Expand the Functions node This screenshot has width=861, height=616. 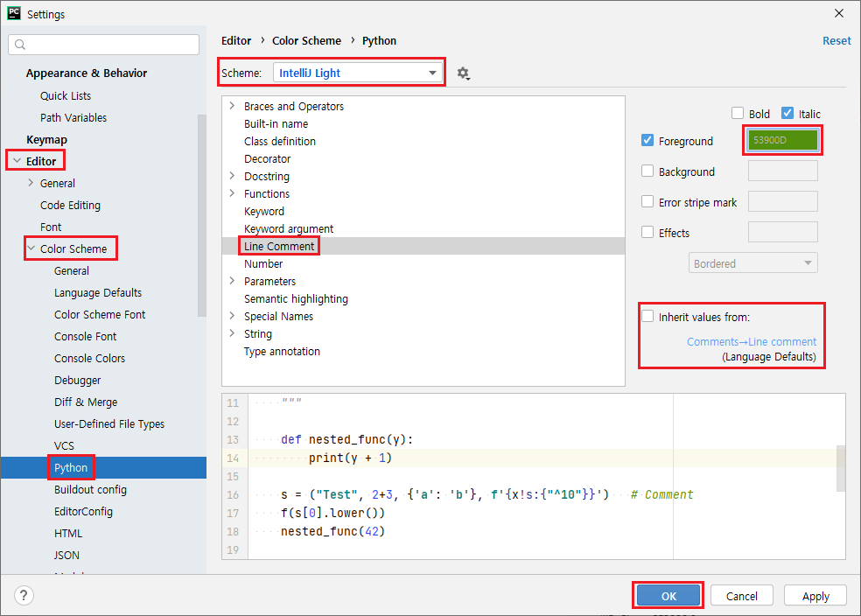(x=232, y=193)
